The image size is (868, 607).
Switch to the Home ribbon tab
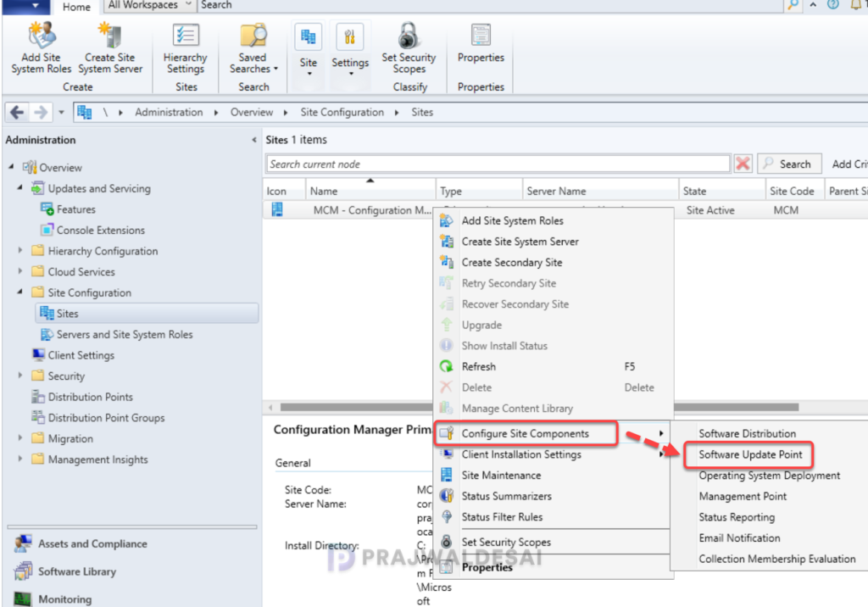(x=76, y=7)
